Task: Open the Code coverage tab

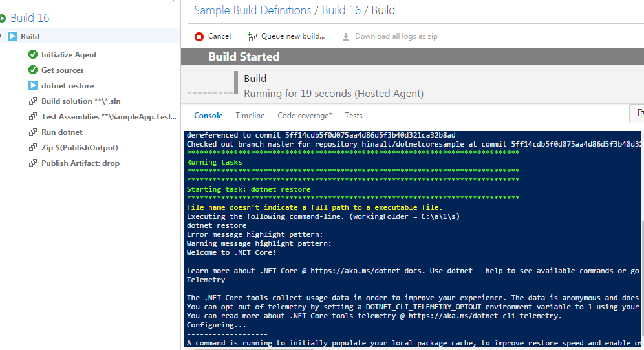Action: pyautogui.click(x=305, y=116)
